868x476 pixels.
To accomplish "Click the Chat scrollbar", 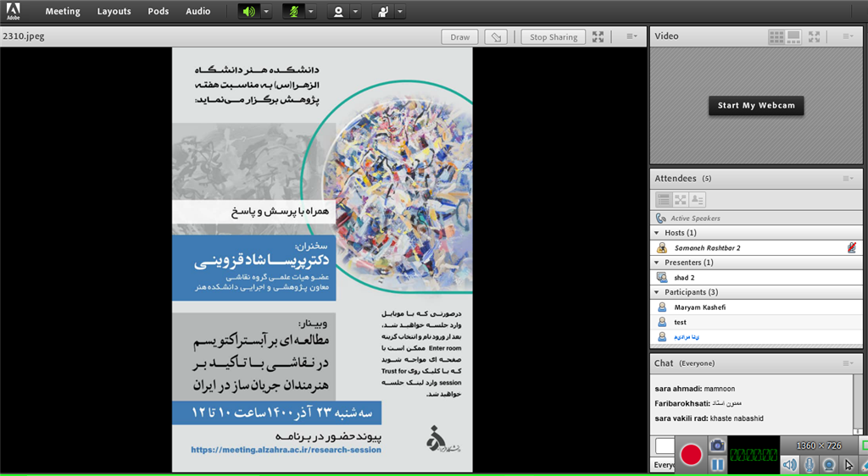I will coord(858,405).
